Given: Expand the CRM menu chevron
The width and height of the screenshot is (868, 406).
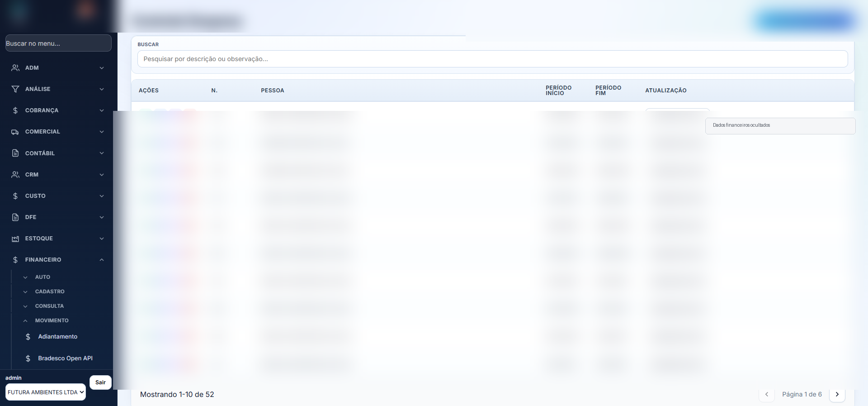Looking at the screenshot, I should 102,175.
